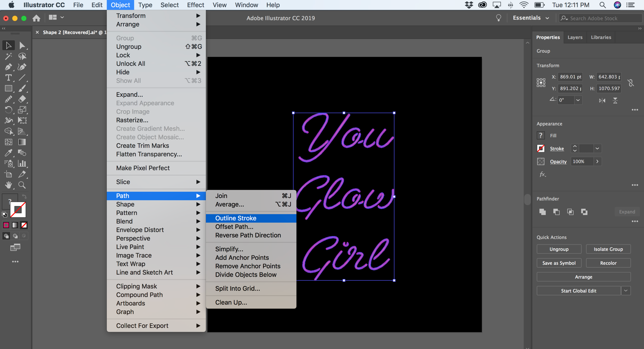Select the Eraser tool
This screenshot has width=644, height=349.
[22, 99]
